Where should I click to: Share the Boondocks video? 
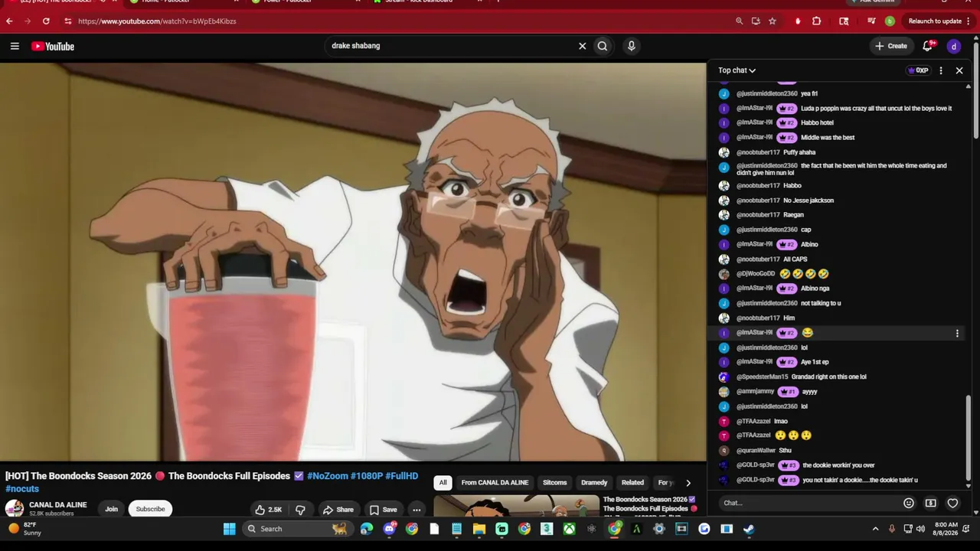[x=338, y=510]
